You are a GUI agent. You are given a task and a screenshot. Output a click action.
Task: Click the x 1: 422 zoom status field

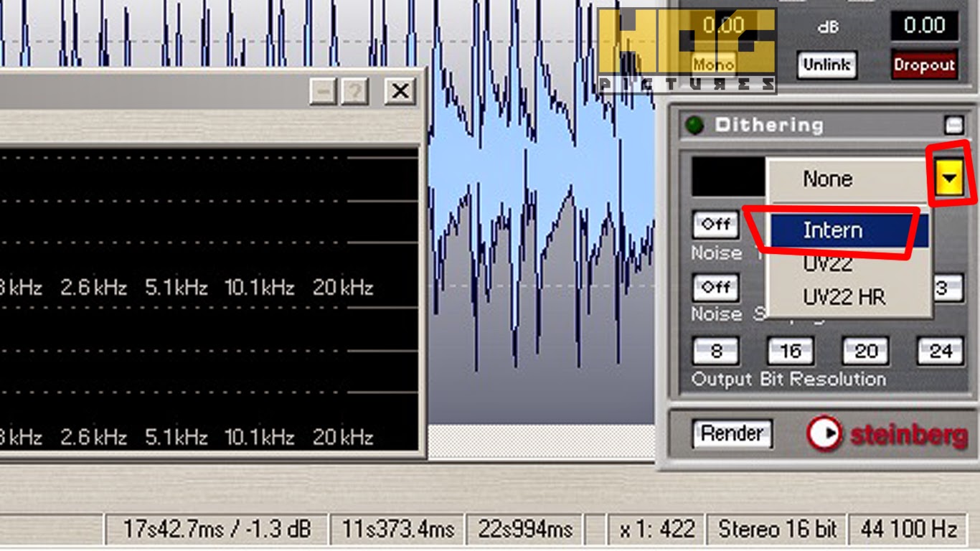pyautogui.click(x=656, y=529)
